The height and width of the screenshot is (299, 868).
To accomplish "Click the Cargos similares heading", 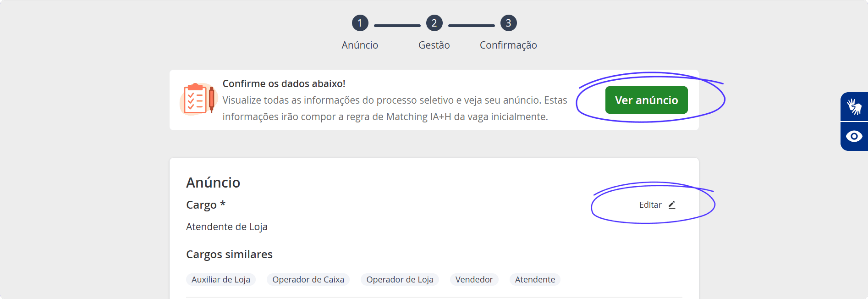I will 229,255.
